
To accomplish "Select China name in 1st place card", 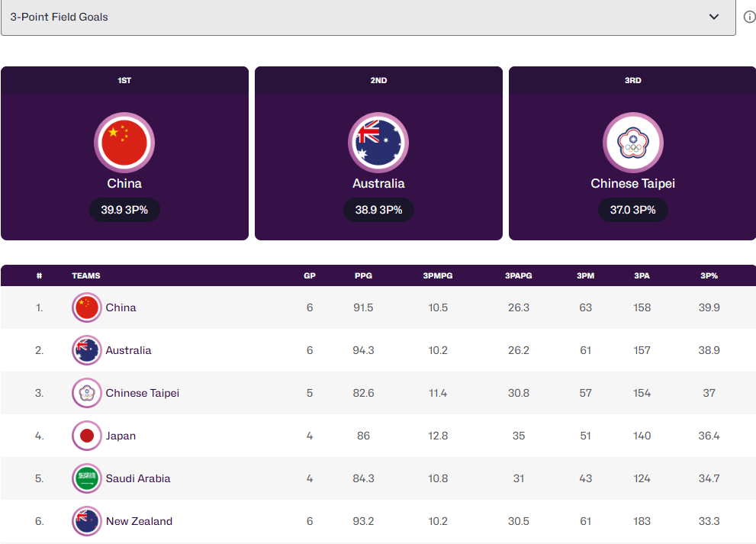I will click(124, 184).
